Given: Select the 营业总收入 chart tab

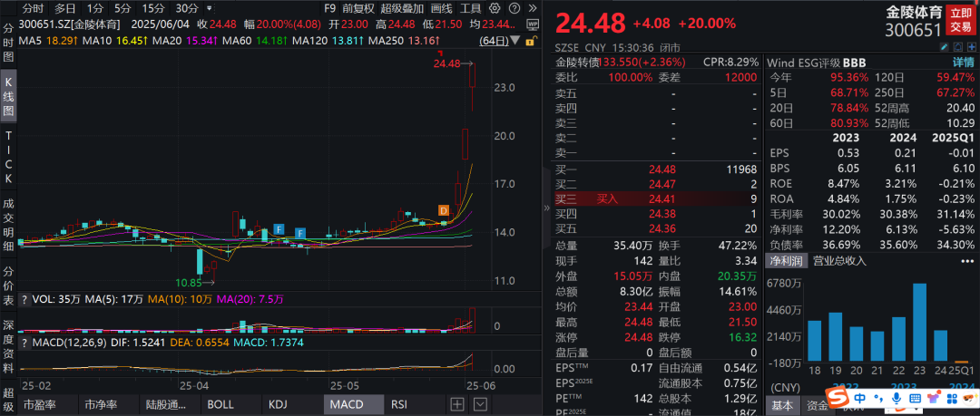Looking at the screenshot, I should tap(840, 261).
